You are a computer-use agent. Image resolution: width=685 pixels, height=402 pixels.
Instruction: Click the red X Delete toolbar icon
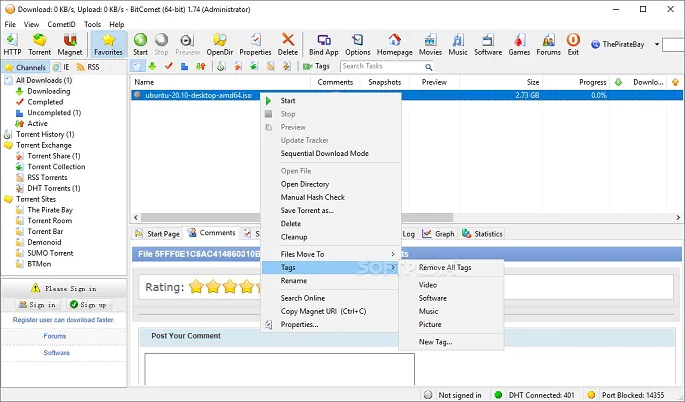(287, 44)
